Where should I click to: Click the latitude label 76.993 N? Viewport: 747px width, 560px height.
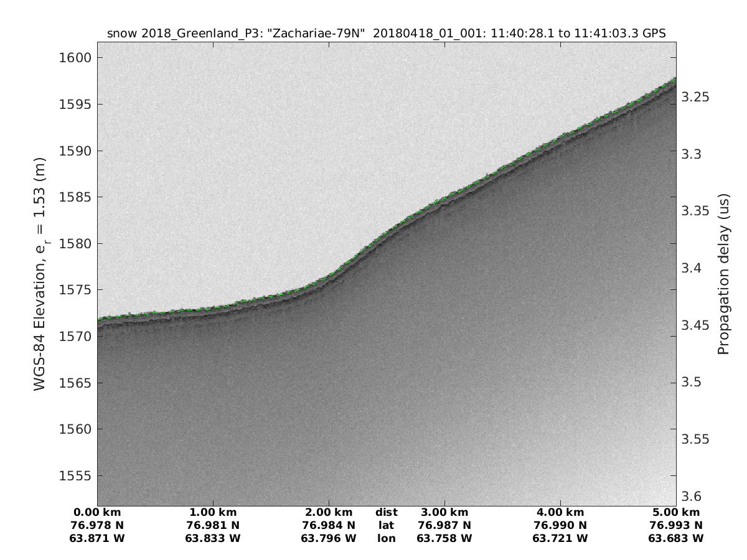(x=676, y=525)
